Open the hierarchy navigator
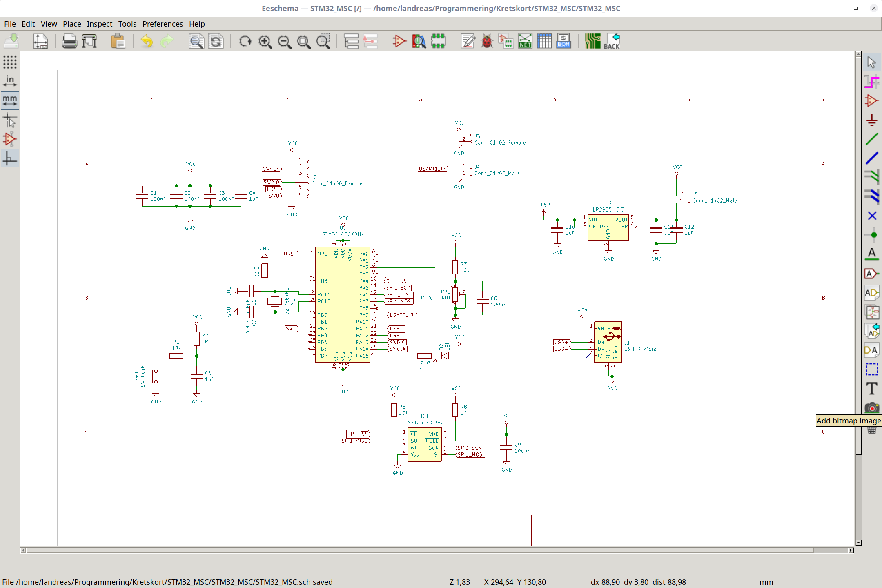Screen dimensions: 882x588 point(351,41)
